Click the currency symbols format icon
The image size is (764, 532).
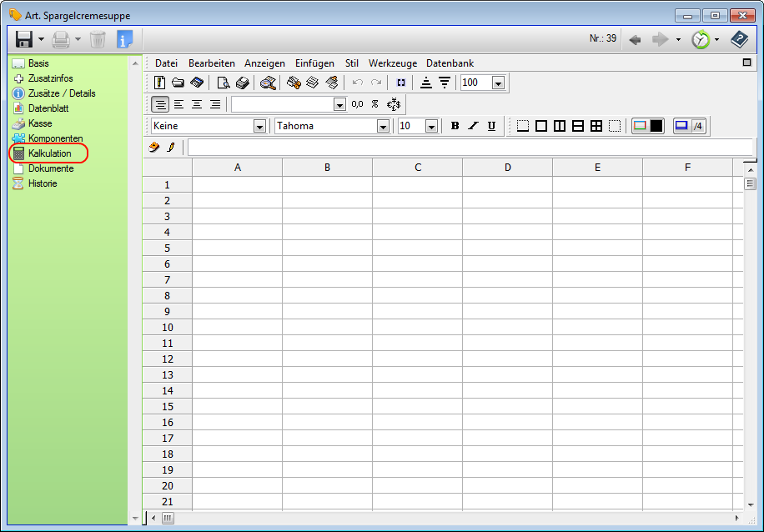[x=394, y=104]
